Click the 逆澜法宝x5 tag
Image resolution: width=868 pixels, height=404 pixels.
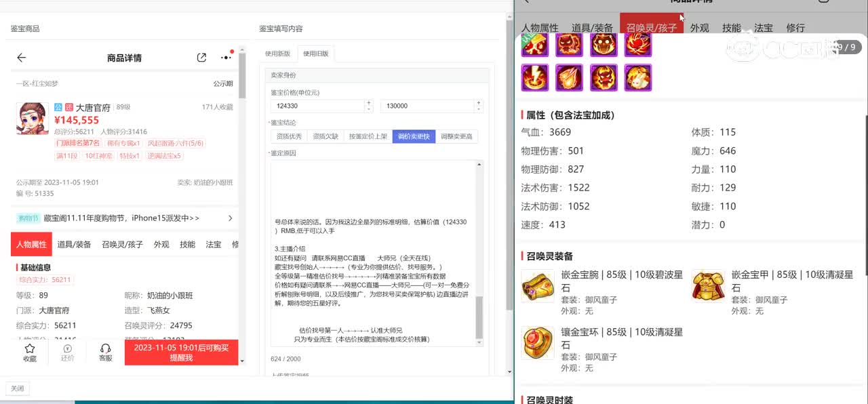tap(164, 156)
